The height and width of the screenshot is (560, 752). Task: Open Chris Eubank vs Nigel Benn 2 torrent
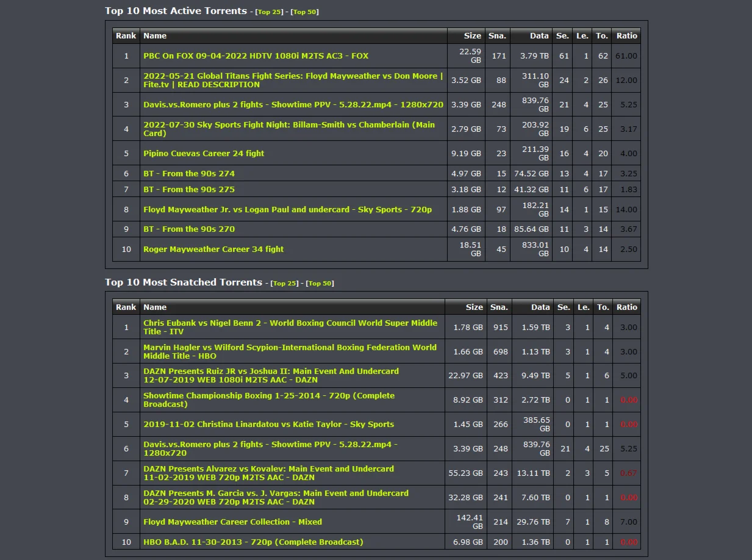(290, 327)
